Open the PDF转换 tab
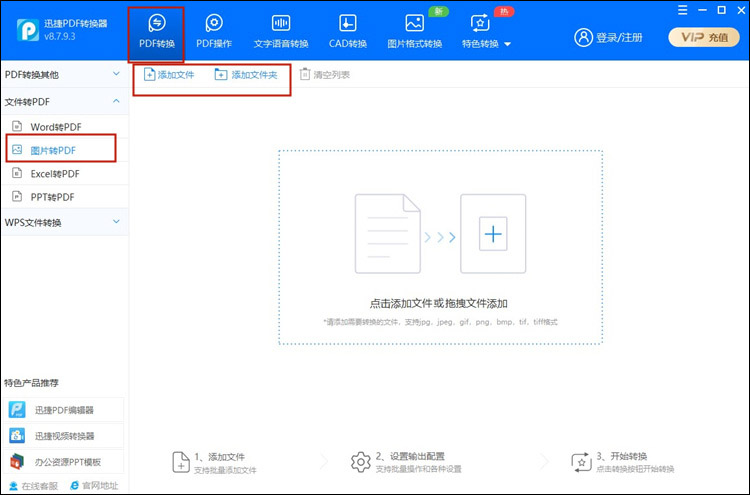The image size is (750, 495). 156,33
